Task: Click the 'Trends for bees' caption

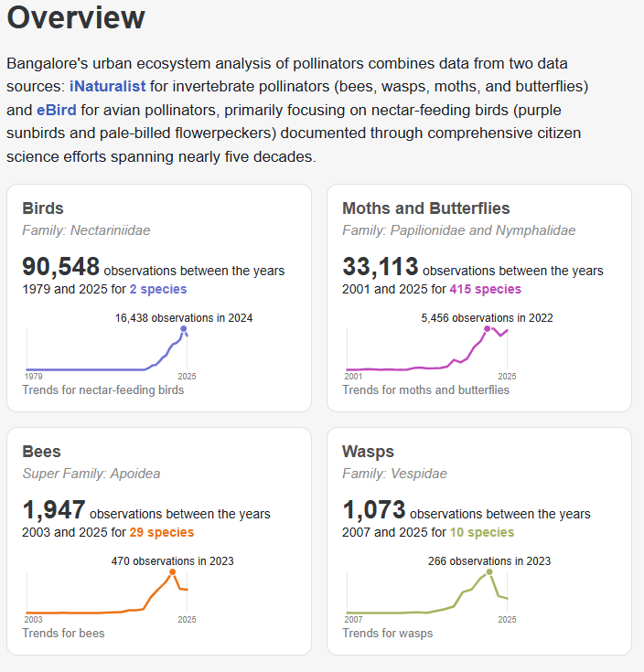Action: [x=63, y=633]
